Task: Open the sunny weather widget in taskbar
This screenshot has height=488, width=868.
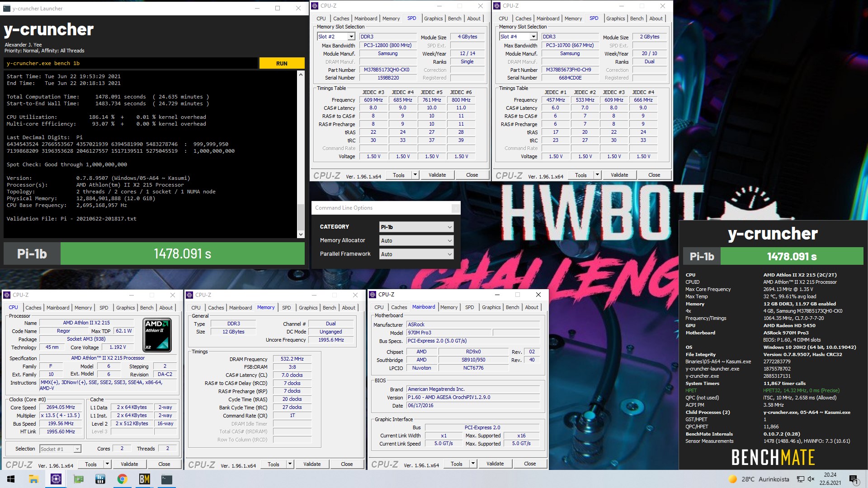Action: [759, 479]
